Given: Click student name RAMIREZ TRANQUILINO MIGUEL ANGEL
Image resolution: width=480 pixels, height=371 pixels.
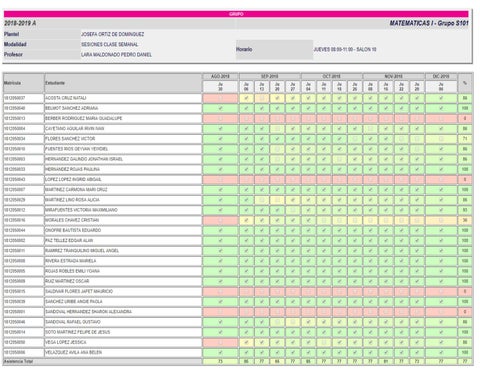Looking at the screenshot, I should [82, 251].
